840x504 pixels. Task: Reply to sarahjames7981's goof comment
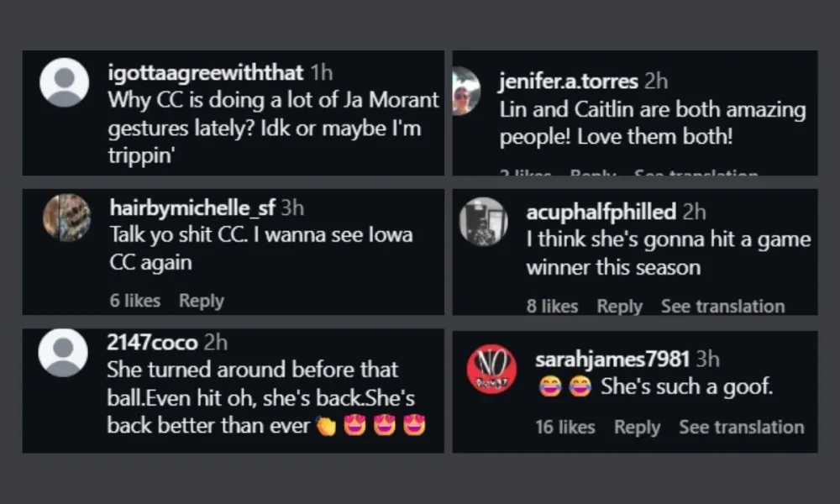point(637,428)
